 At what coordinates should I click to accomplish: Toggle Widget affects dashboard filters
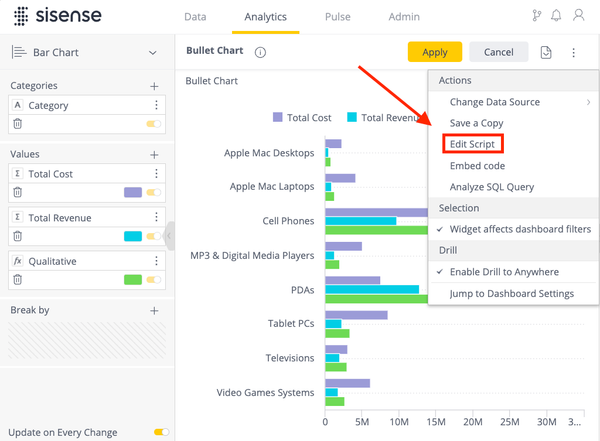pyautogui.click(x=514, y=229)
